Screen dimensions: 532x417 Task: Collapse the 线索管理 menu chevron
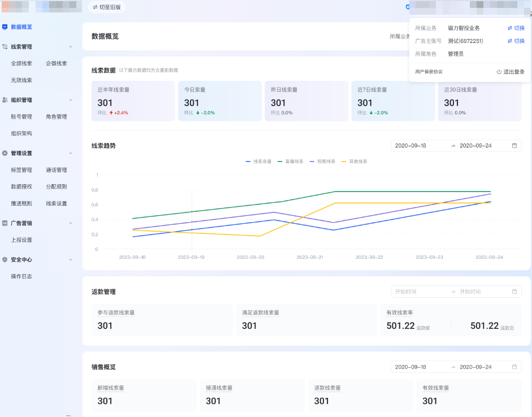click(71, 47)
